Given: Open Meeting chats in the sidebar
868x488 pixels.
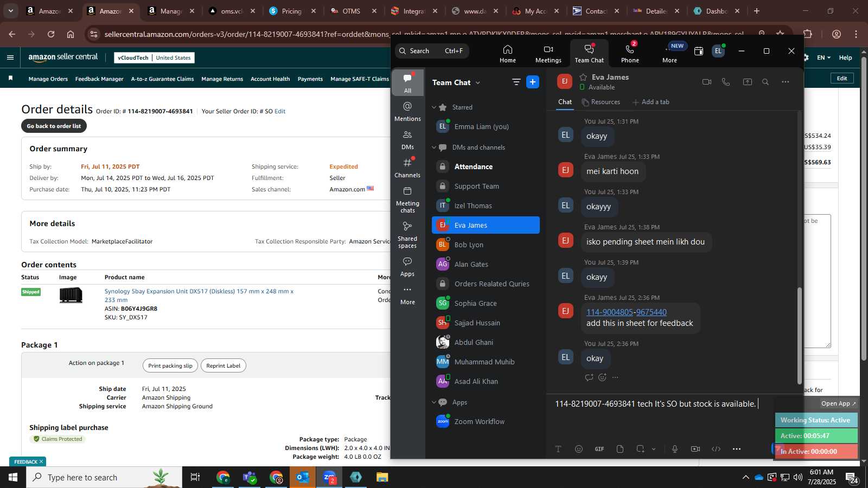Looking at the screenshot, I should click(407, 199).
